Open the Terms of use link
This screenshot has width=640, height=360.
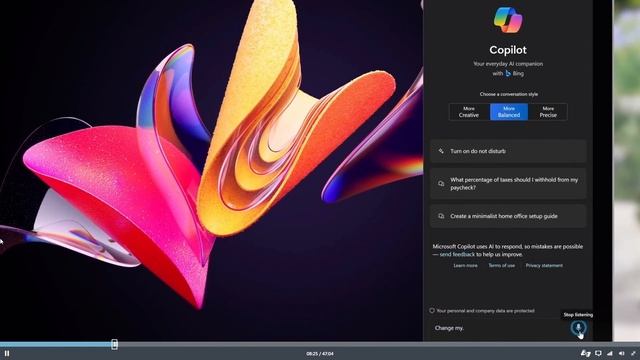[x=502, y=265]
